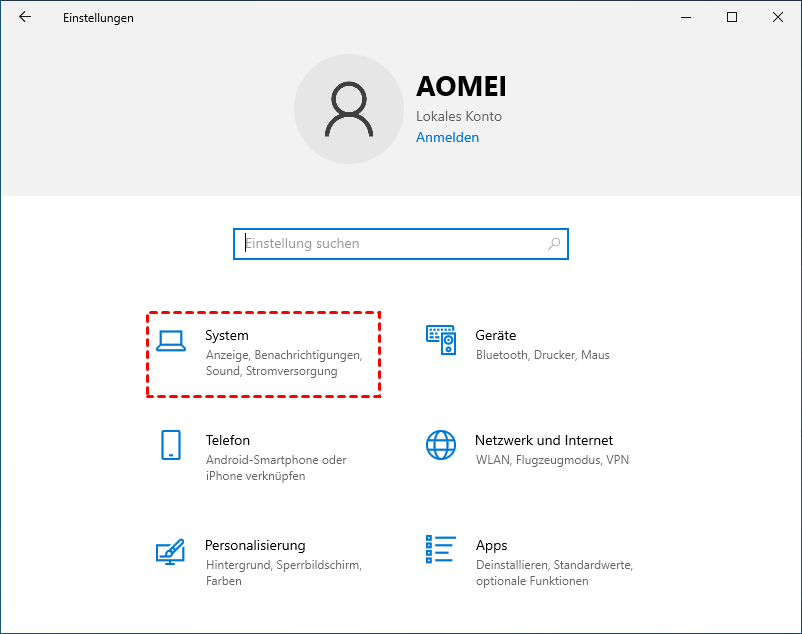Open the Geräte settings title
This screenshot has height=634, width=802.
(x=496, y=336)
